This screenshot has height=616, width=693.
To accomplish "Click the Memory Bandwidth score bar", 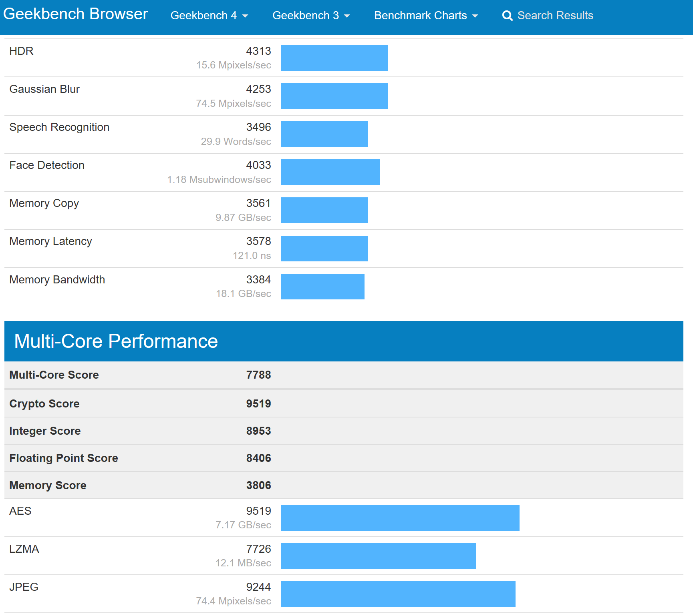I will coord(322,287).
